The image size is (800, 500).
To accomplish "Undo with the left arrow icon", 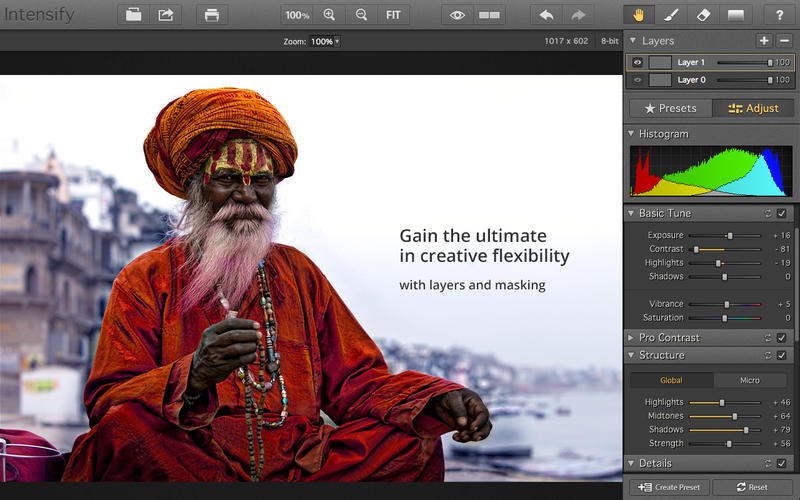I will (x=546, y=15).
